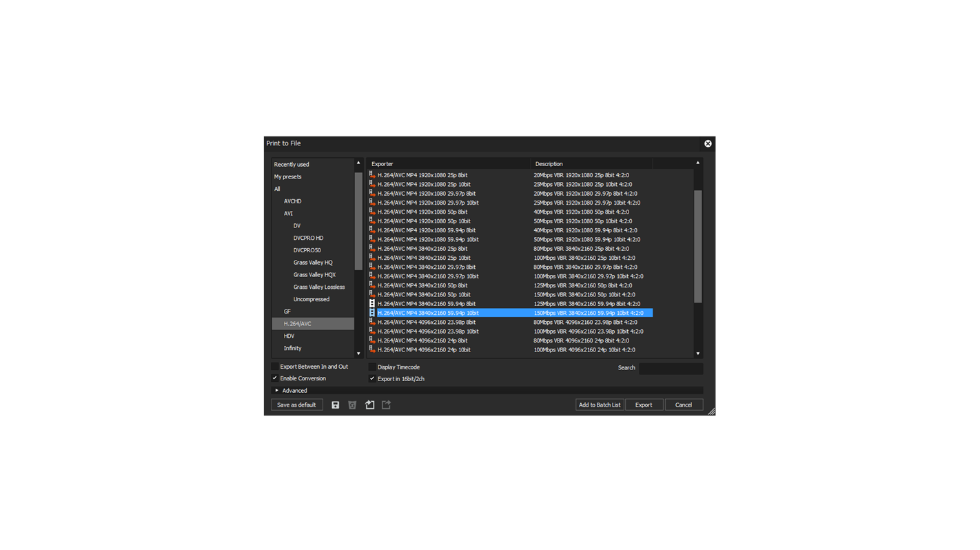Cancel the Print to File dialog
The width and height of the screenshot is (980, 550).
(x=684, y=405)
